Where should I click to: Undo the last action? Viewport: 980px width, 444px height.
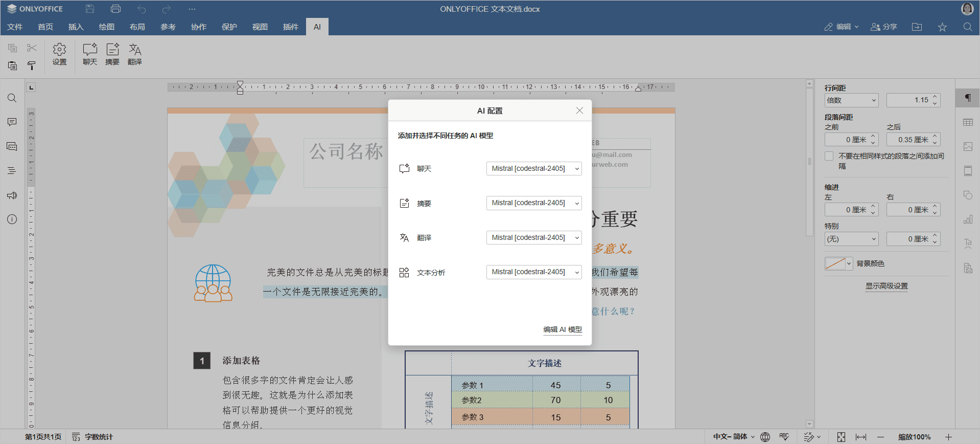coord(142,9)
